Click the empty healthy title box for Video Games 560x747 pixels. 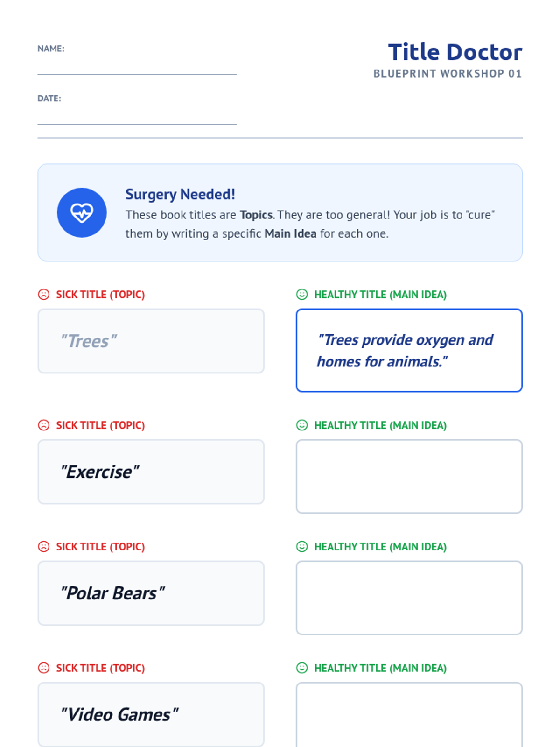[409, 714]
